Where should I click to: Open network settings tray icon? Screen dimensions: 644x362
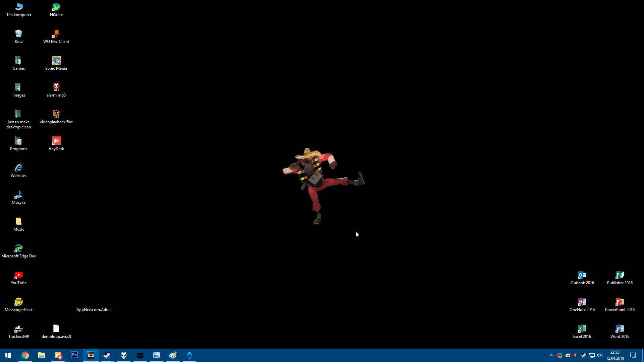pos(592,355)
